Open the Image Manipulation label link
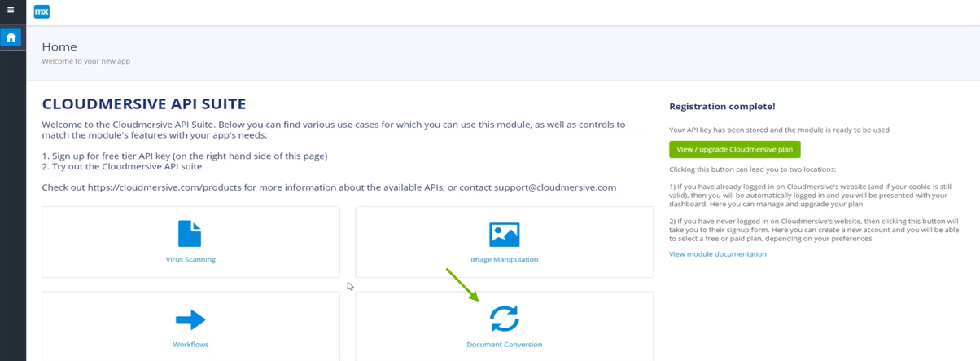This screenshot has width=980, height=361. (504, 260)
